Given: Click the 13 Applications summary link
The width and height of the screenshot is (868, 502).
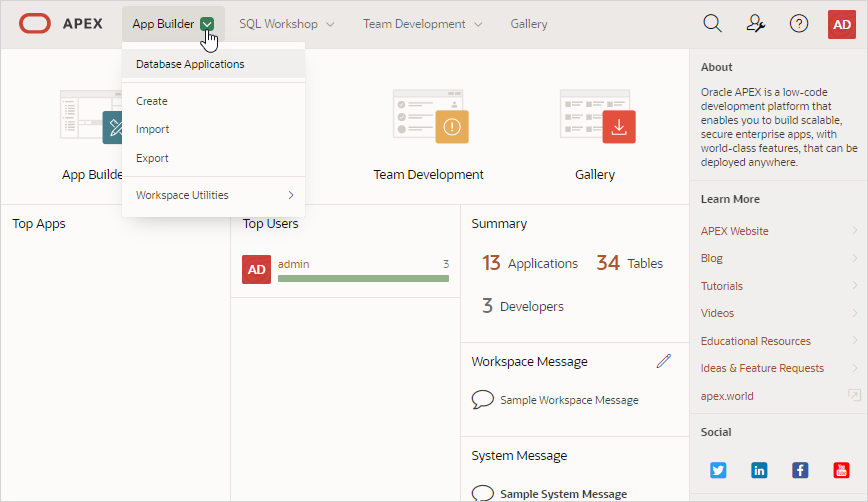Looking at the screenshot, I should [x=530, y=263].
